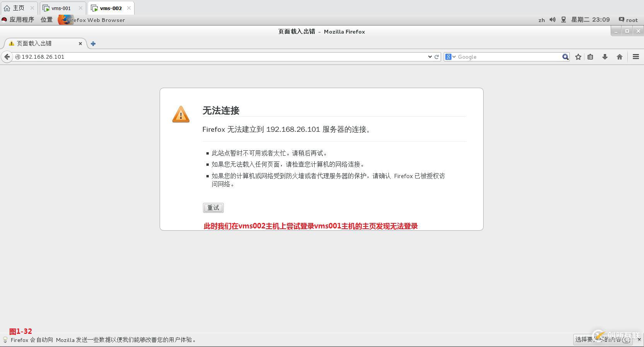Close the vms-001 tab
Viewport: 644px width, 347px height.
80,8
